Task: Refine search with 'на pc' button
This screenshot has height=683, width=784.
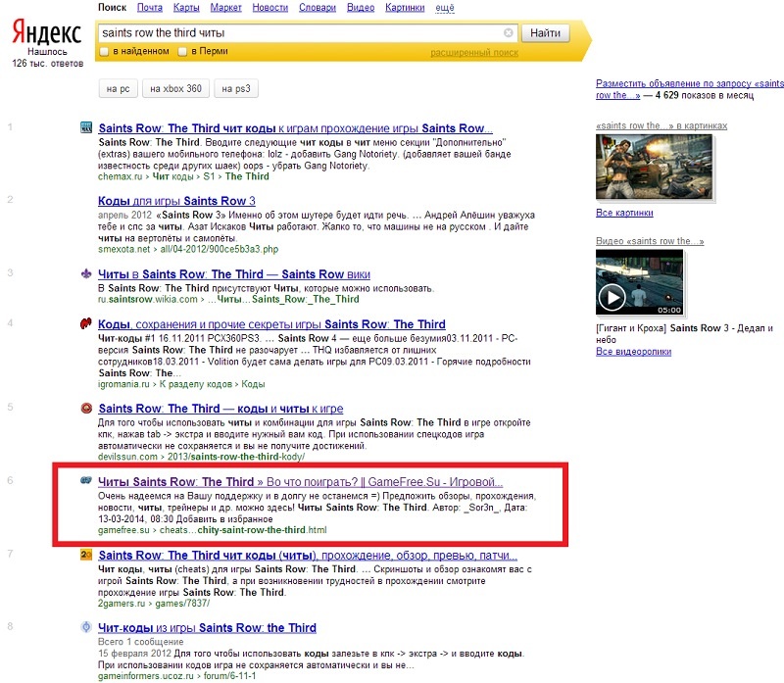Action: (118, 88)
